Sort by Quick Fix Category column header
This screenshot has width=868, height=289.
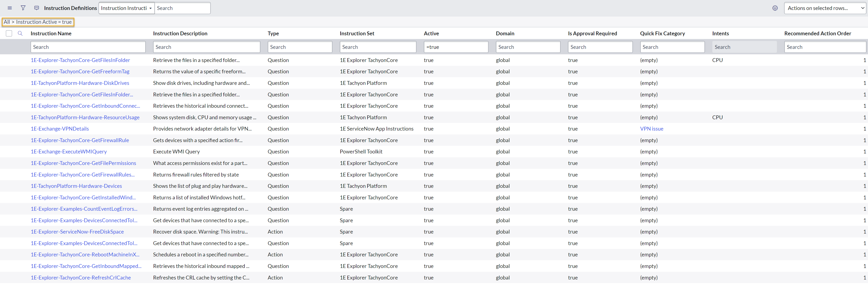pos(662,33)
